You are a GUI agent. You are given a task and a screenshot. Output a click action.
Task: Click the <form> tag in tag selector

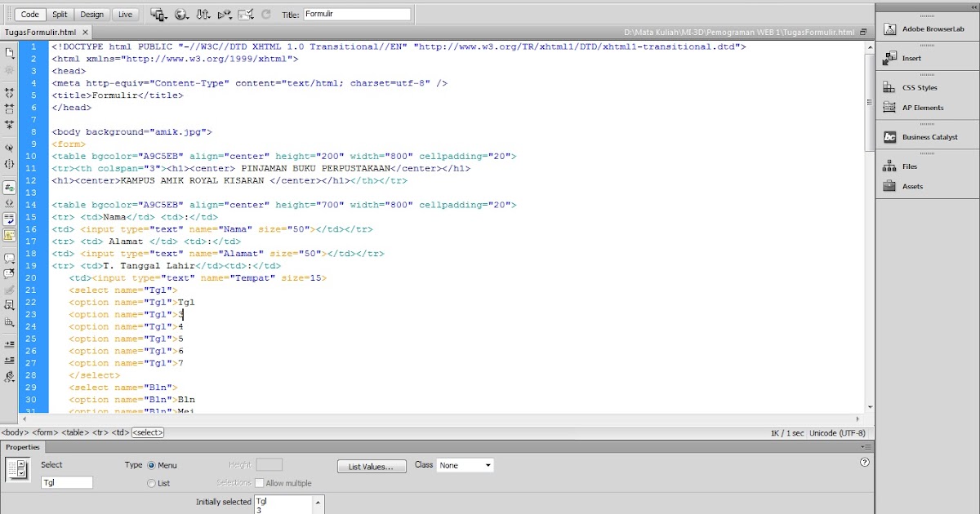pos(47,432)
